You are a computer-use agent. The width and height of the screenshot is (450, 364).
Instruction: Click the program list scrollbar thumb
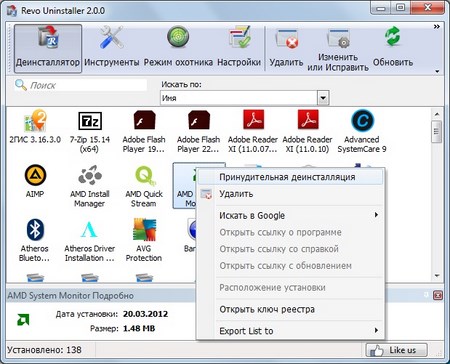[x=437, y=132]
